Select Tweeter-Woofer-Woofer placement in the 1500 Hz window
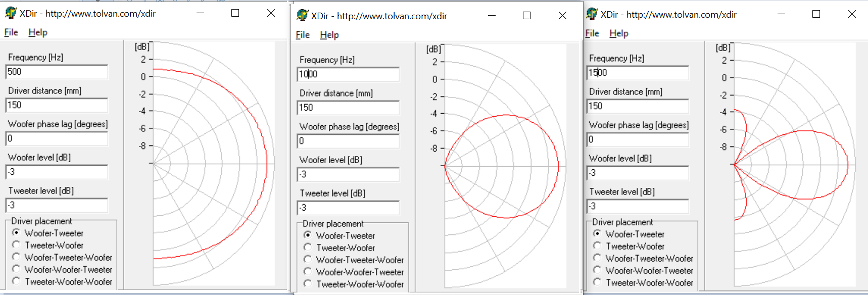Screen dimensions: 868x295 point(643,282)
